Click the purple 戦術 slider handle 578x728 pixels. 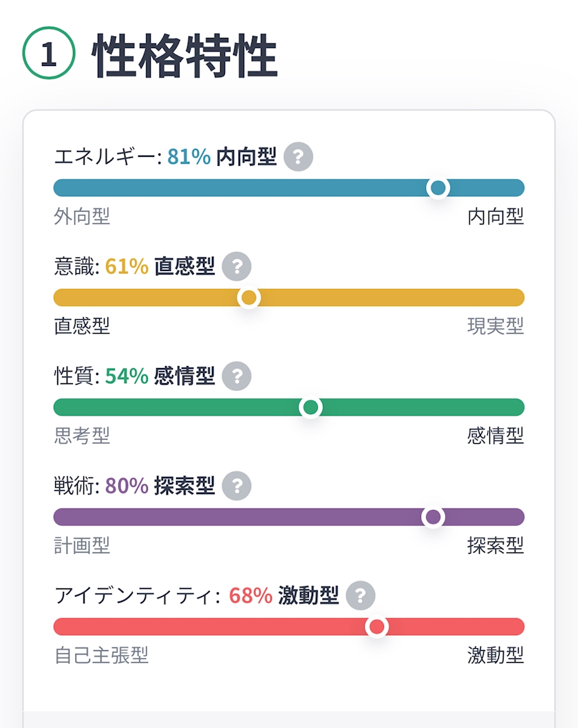(x=433, y=517)
